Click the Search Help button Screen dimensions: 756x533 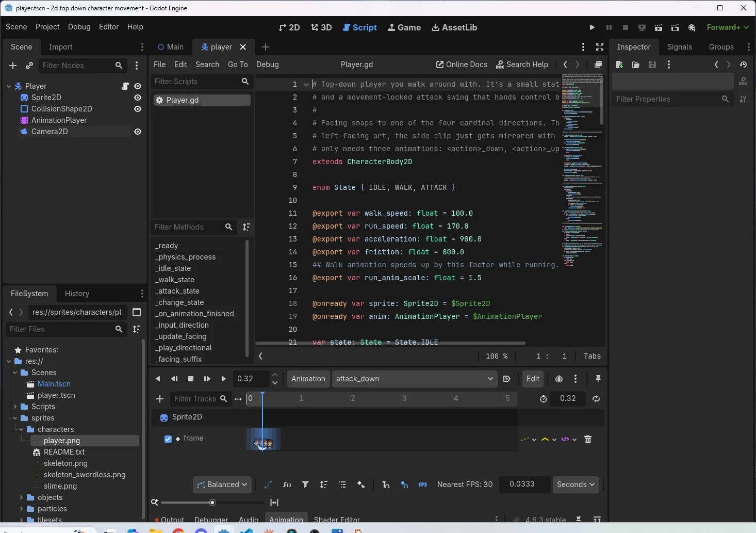(x=522, y=64)
